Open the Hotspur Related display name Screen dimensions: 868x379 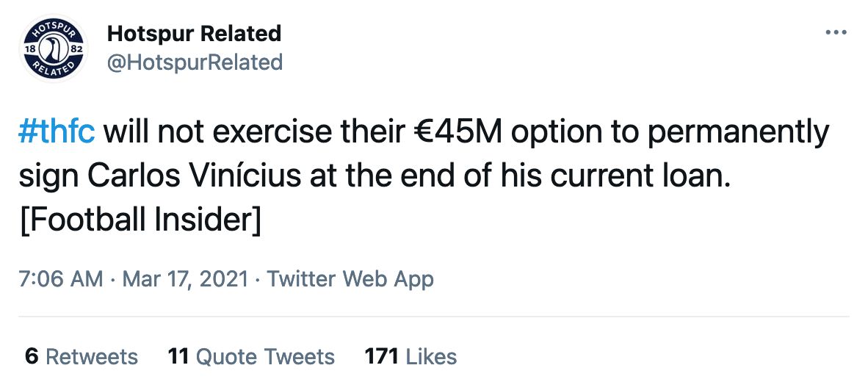pos(194,34)
